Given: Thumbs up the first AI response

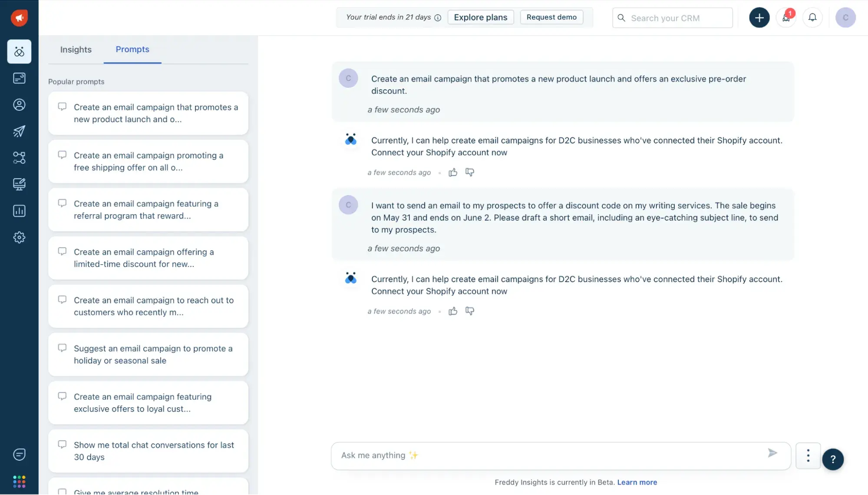Looking at the screenshot, I should tap(452, 173).
